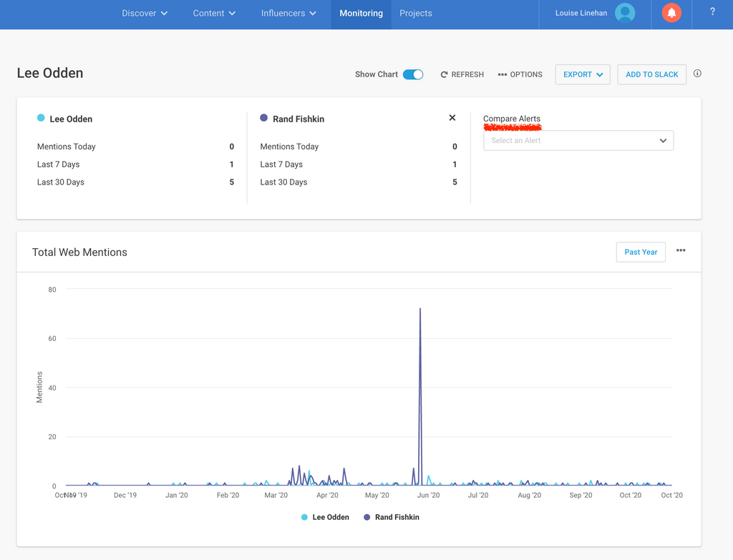Click the Refresh icon button
733x560 pixels.
point(445,74)
